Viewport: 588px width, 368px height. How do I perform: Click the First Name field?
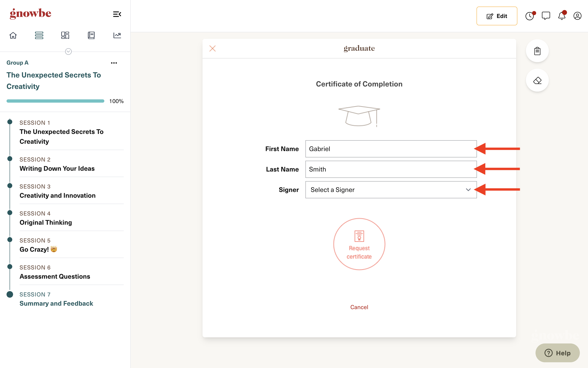point(391,149)
